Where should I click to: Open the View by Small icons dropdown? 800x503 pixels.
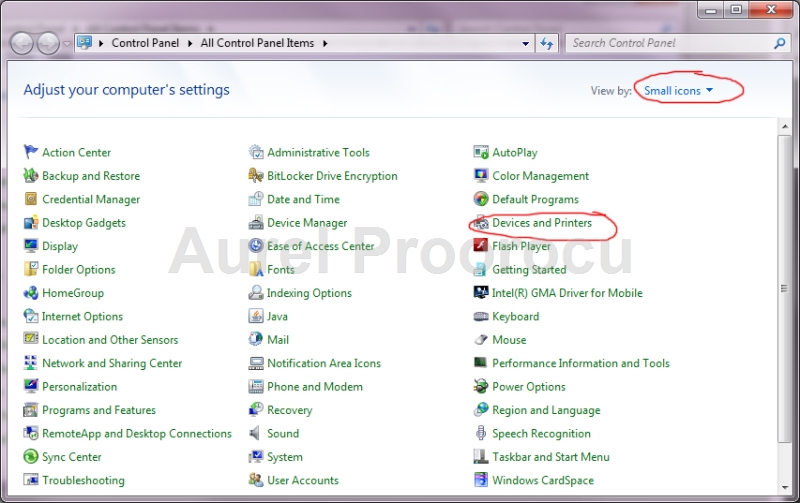678,91
